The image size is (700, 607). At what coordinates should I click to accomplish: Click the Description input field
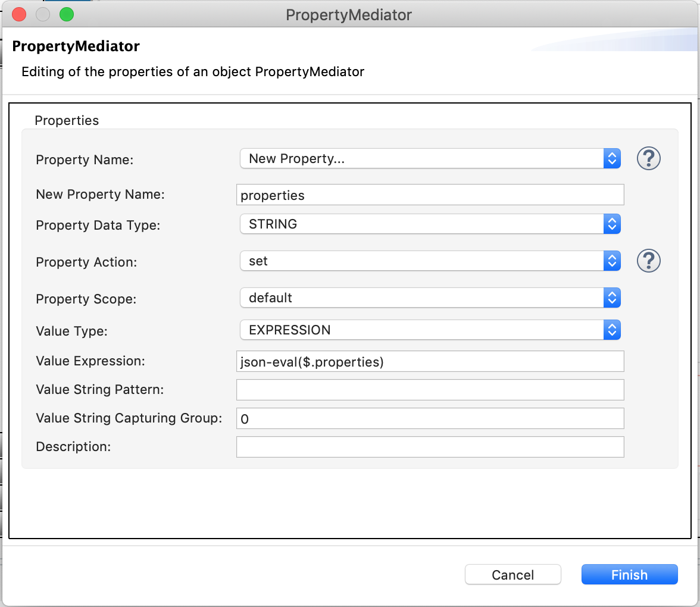430,448
